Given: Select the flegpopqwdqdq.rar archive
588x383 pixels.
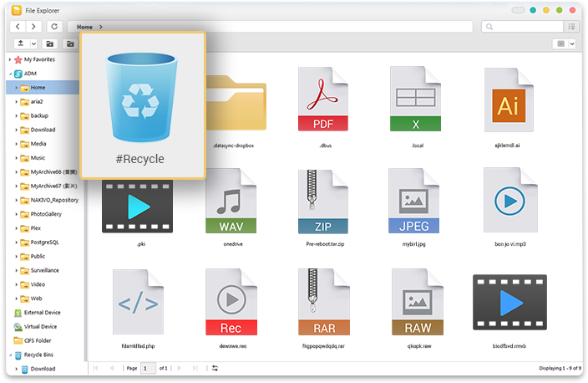Looking at the screenshot, I should point(323,308).
